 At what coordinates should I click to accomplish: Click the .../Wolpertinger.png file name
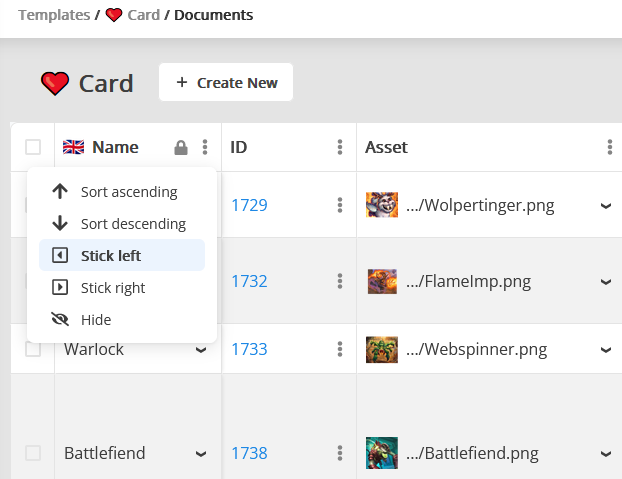click(480, 205)
